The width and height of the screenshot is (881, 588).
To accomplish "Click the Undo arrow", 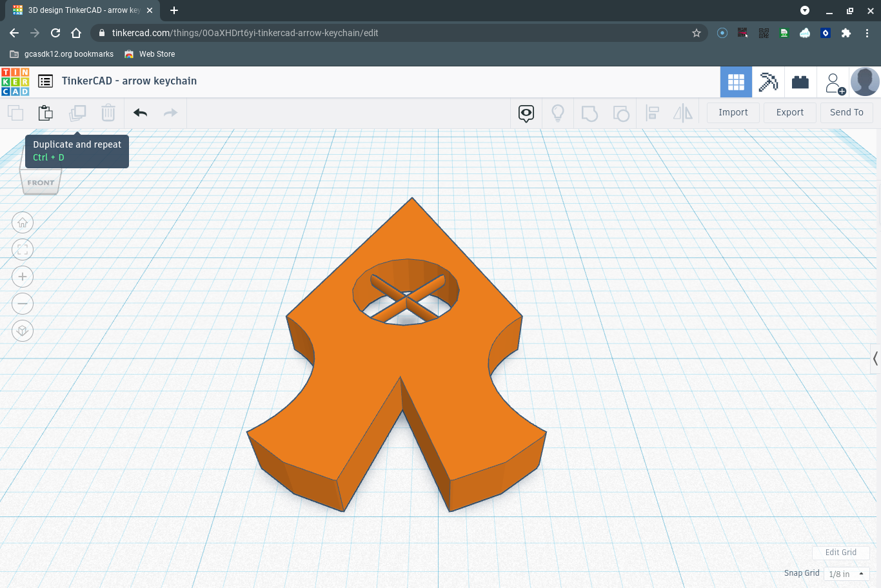I will coord(139,112).
